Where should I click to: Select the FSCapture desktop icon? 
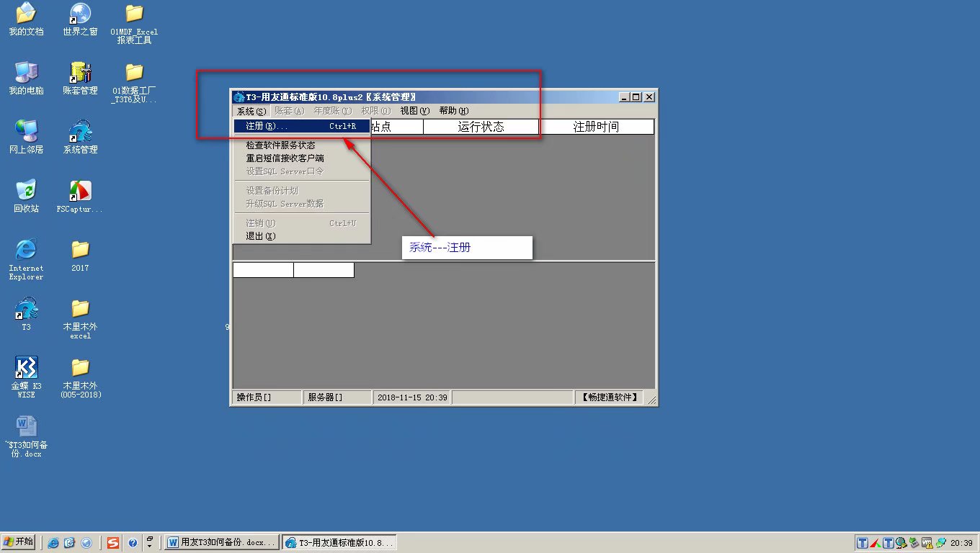[80, 191]
